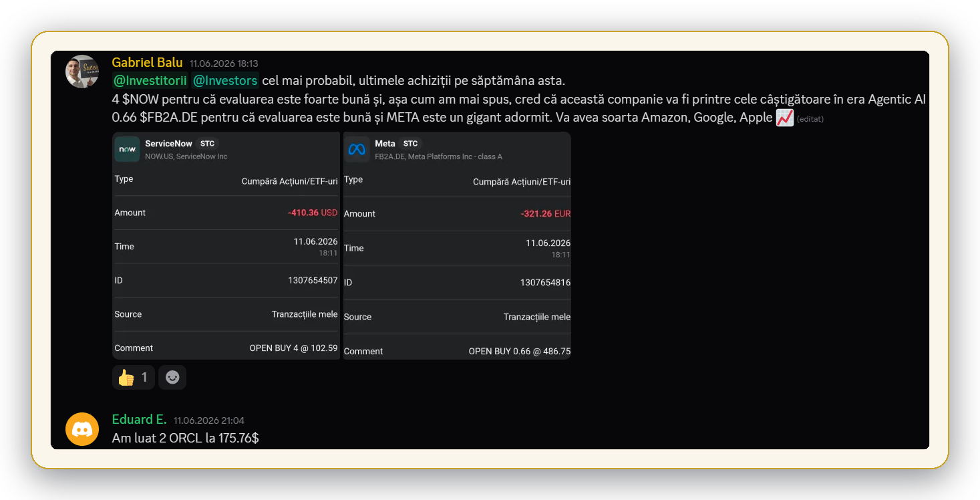Open the @Investitorii mention
Viewport: 980px width, 500px height.
pos(150,81)
